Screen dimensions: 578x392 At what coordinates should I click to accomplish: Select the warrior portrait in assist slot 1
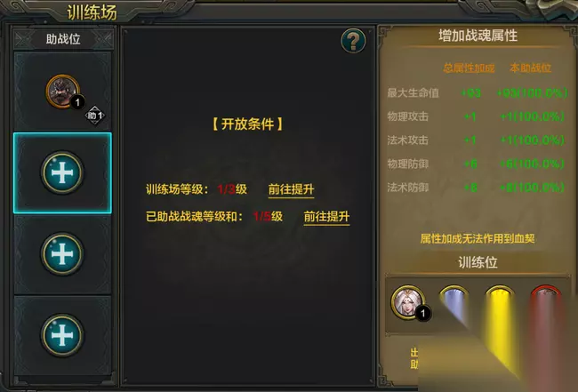(x=62, y=92)
